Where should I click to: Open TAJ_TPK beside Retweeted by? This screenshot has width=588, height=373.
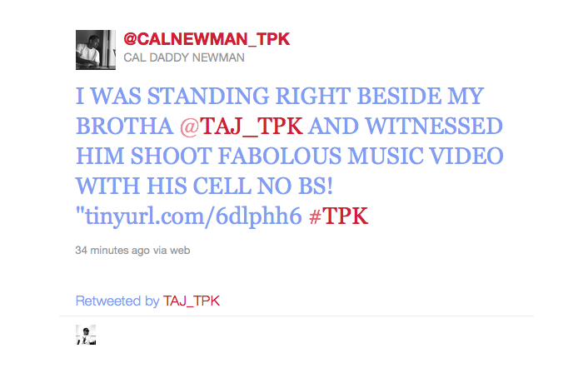click(192, 301)
